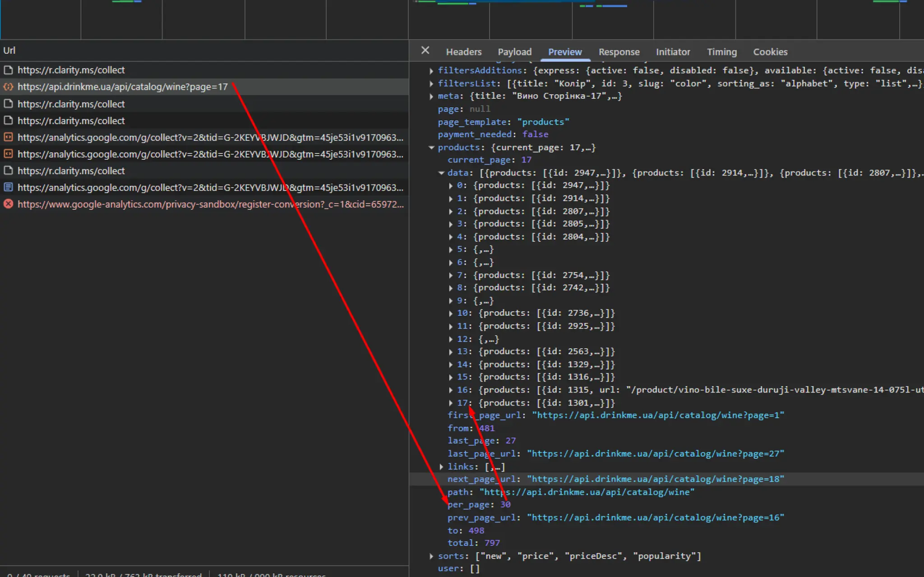Expand the sorts array

point(431,556)
